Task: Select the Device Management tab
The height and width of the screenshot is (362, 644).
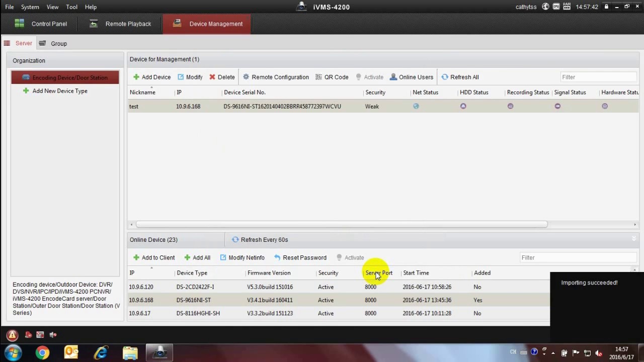Action: click(x=207, y=24)
